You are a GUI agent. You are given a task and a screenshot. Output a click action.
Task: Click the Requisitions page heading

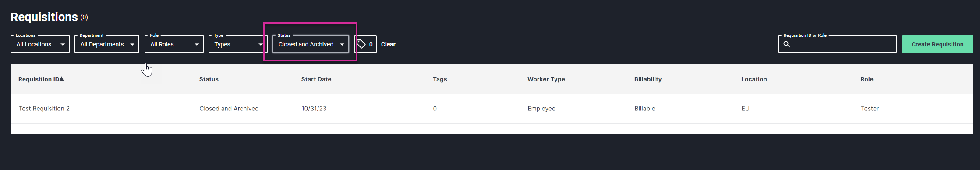44,17
